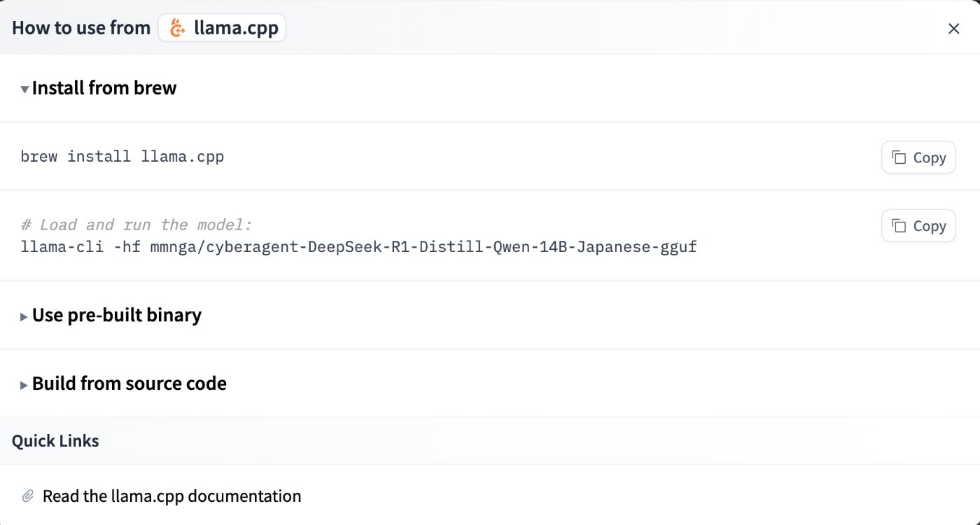
Task: Click the clipboard icon in the first Copy button
Action: pos(899,157)
